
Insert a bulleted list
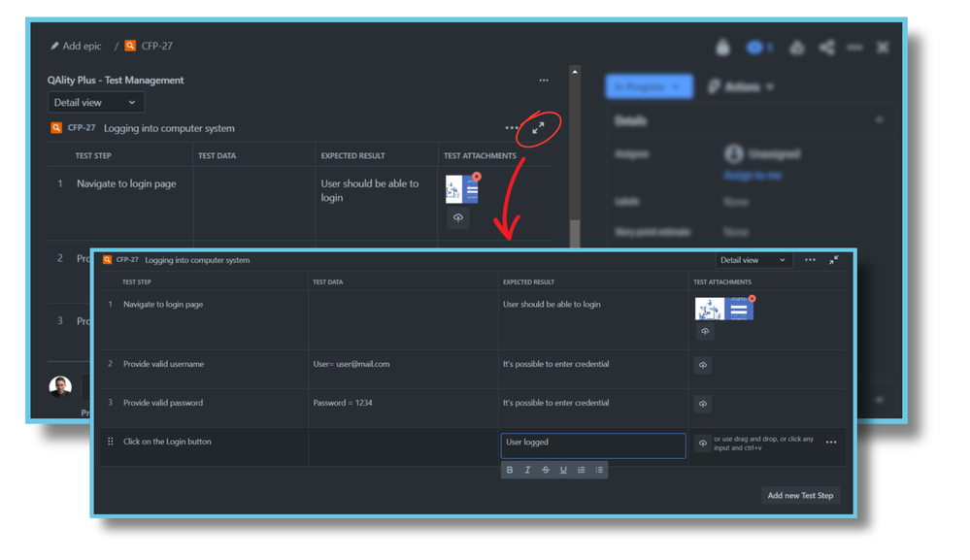click(x=599, y=470)
